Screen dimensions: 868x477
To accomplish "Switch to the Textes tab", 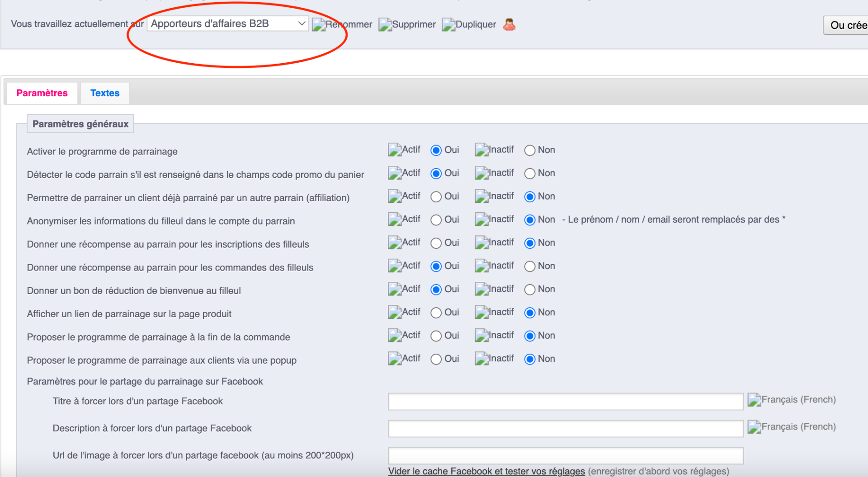I will (x=105, y=93).
